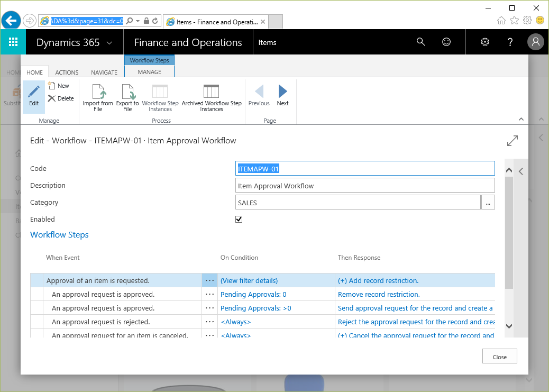This screenshot has height=392, width=549.
Task: Click New in the Manage group
Action: (59, 86)
